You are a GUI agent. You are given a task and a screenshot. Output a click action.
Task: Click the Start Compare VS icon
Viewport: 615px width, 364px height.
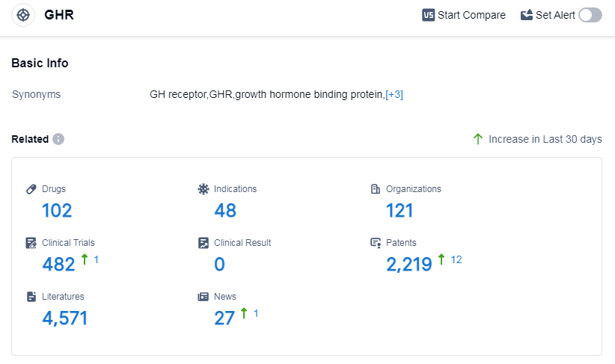tap(429, 15)
